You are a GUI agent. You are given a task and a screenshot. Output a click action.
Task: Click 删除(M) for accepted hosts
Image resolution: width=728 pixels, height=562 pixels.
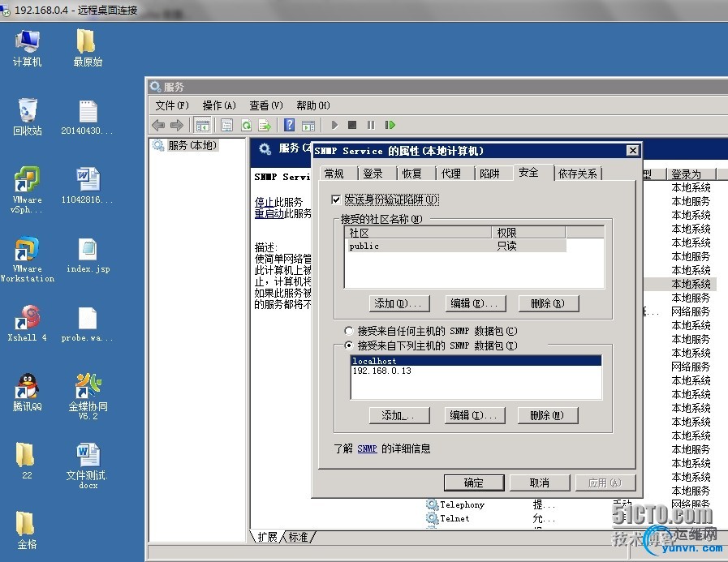point(548,415)
